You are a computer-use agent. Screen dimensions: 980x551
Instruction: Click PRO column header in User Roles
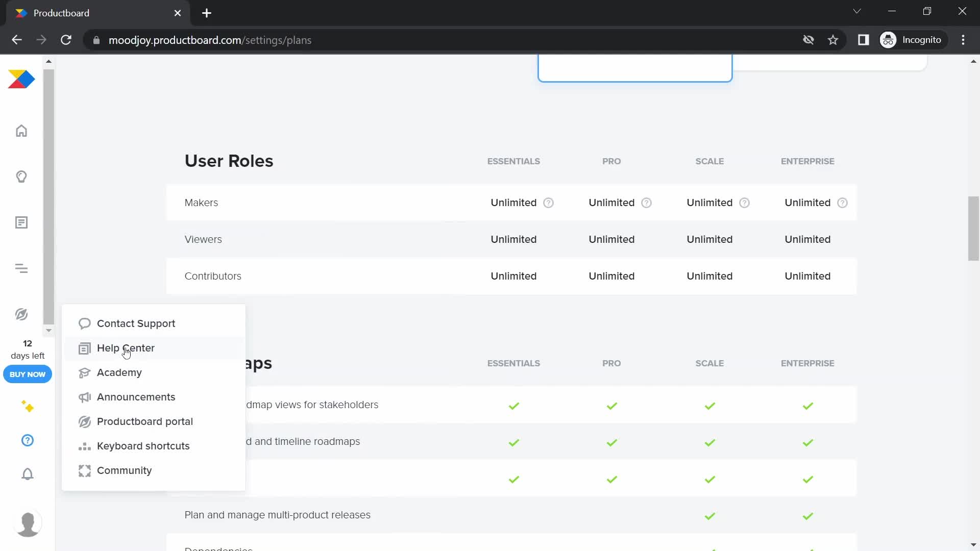[611, 161]
